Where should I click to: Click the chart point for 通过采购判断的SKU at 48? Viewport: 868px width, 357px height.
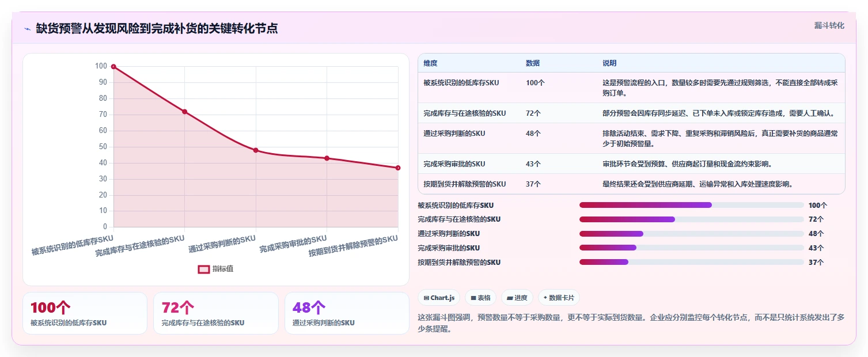tap(256, 150)
